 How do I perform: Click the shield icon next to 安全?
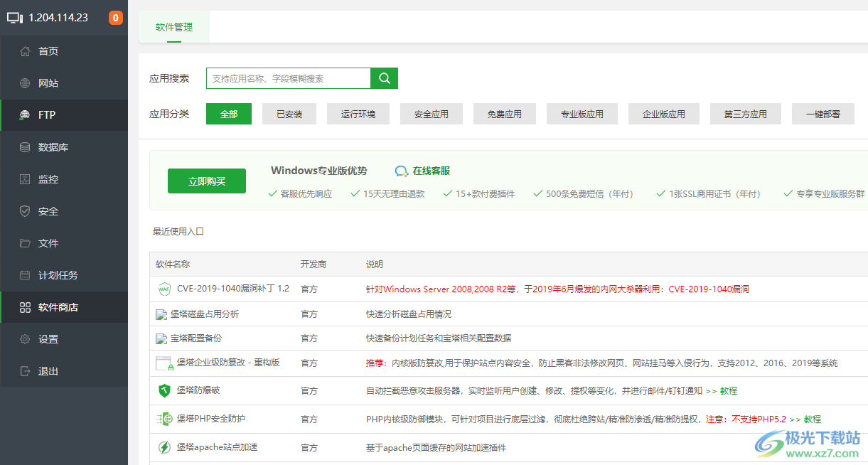pyautogui.click(x=25, y=211)
